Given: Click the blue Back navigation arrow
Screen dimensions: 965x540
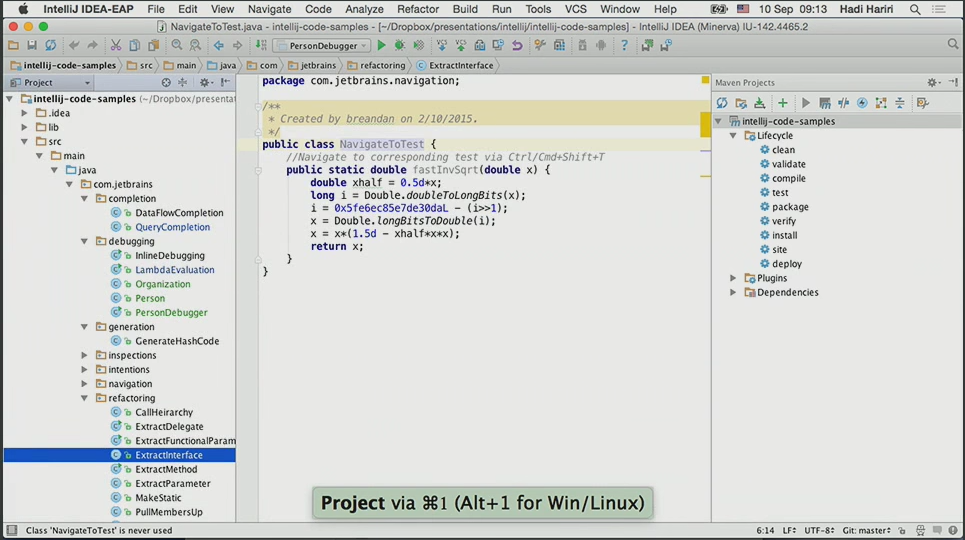Looking at the screenshot, I should (218, 46).
